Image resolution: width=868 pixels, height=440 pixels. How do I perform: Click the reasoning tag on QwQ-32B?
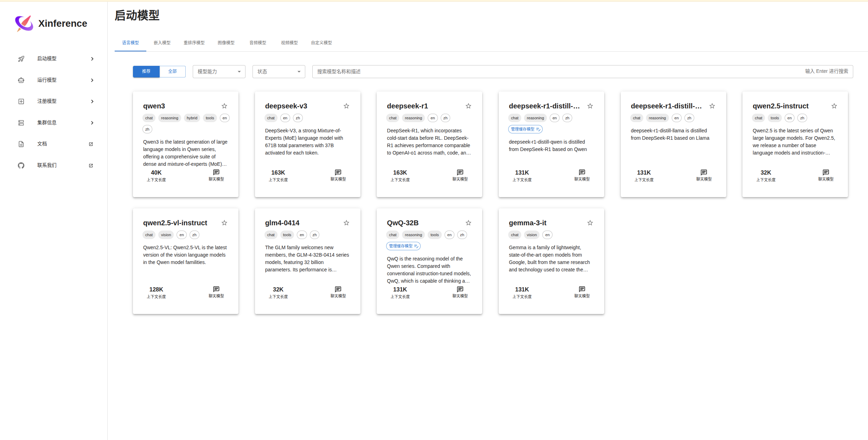click(413, 235)
